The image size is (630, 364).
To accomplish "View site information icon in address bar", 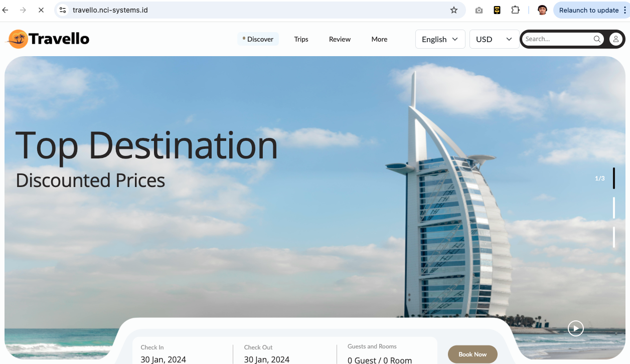I will tap(63, 10).
